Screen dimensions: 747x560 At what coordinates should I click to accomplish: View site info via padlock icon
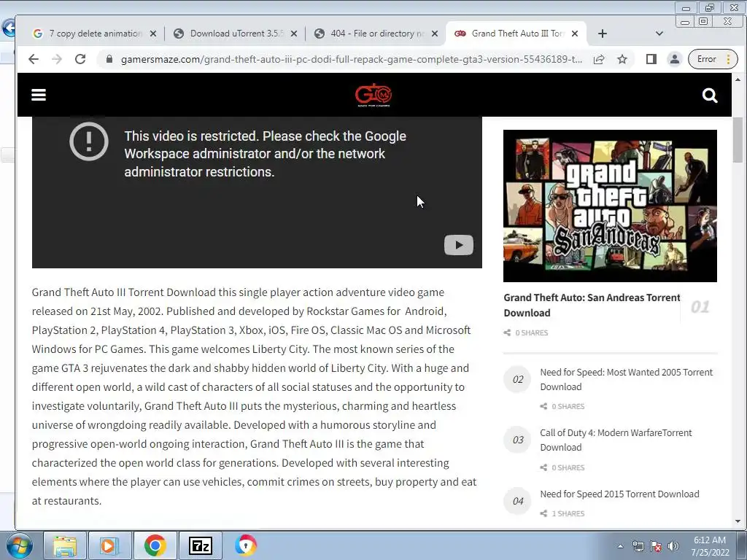(x=109, y=59)
